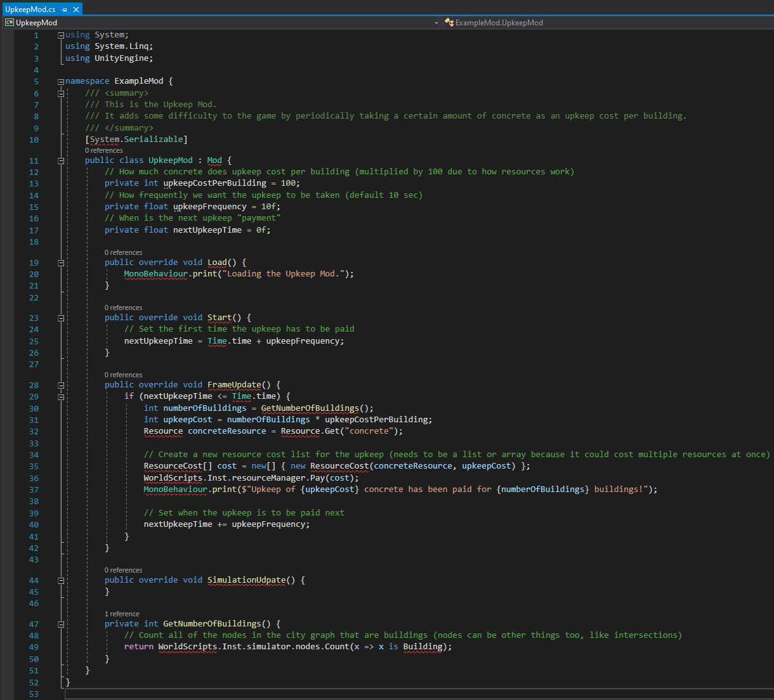Open the '0 references' CodeLens above Start()
This screenshot has width=774, height=700.
point(124,308)
